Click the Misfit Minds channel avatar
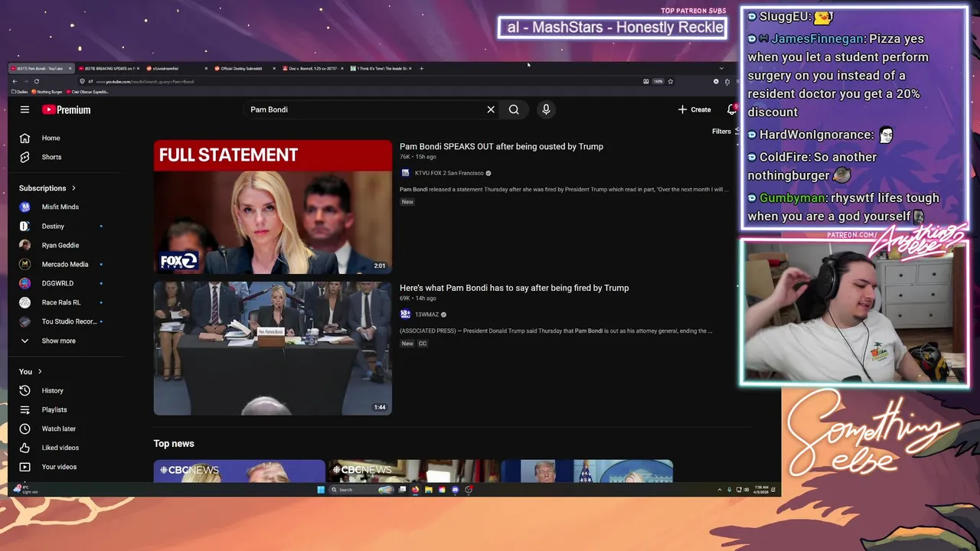Screen dimensions: 980x551 coord(24,207)
